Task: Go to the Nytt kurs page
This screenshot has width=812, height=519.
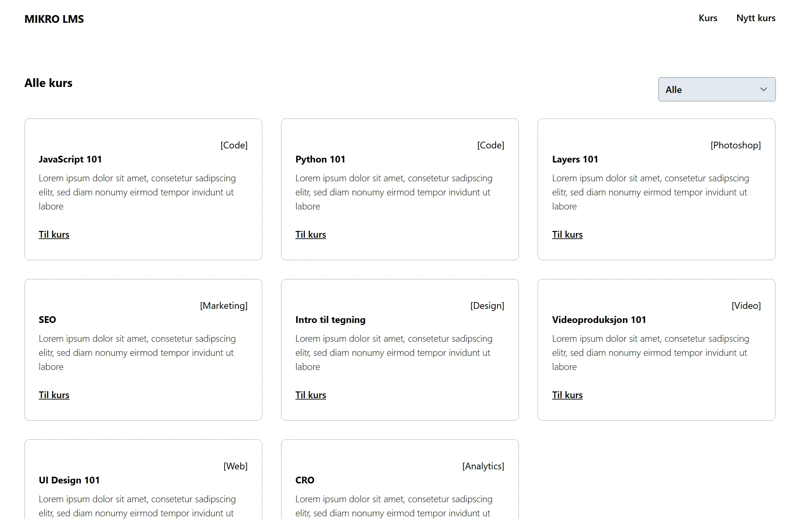Action: click(756, 18)
